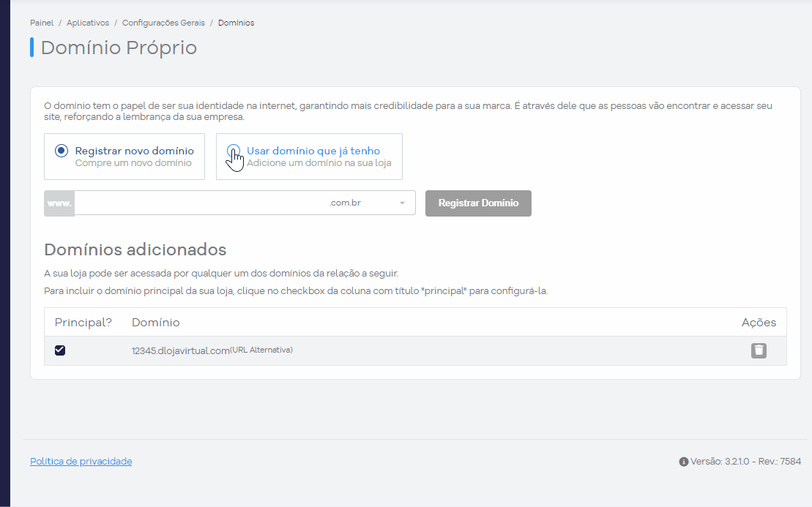Click the Domínio Próprio page heading
Screen dimensions: 812x507
tap(119, 48)
